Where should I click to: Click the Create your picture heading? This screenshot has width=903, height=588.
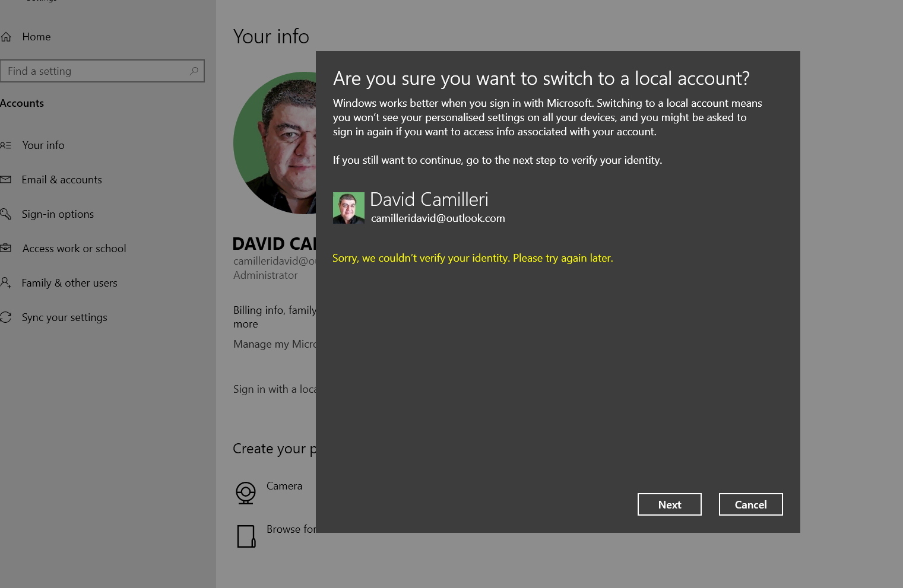tap(274, 449)
